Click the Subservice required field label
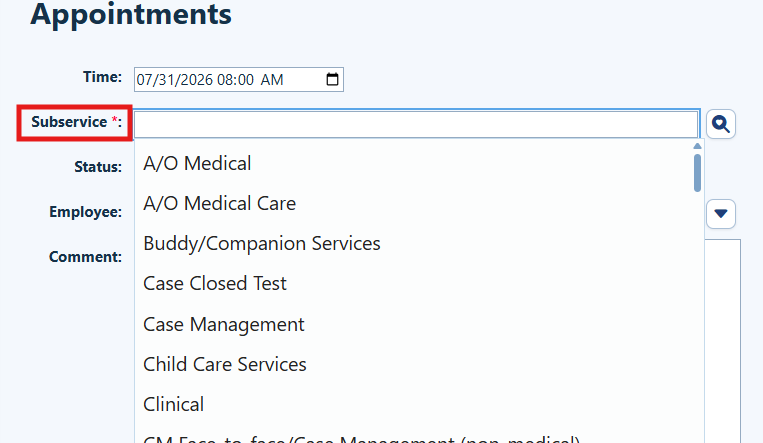The image size is (763, 443). pos(76,122)
